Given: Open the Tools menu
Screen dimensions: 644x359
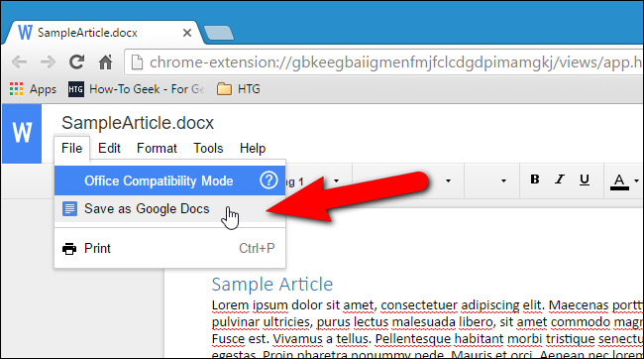Looking at the screenshot, I should pos(208,148).
